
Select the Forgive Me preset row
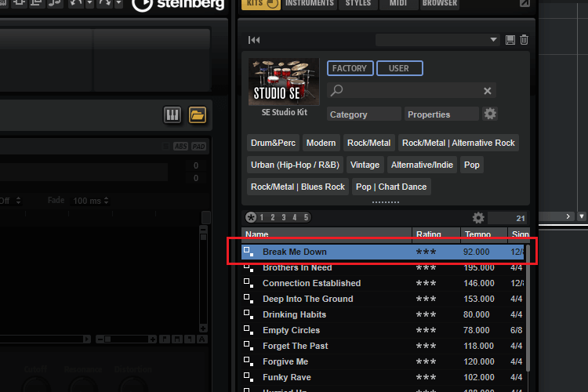(383, 361)
